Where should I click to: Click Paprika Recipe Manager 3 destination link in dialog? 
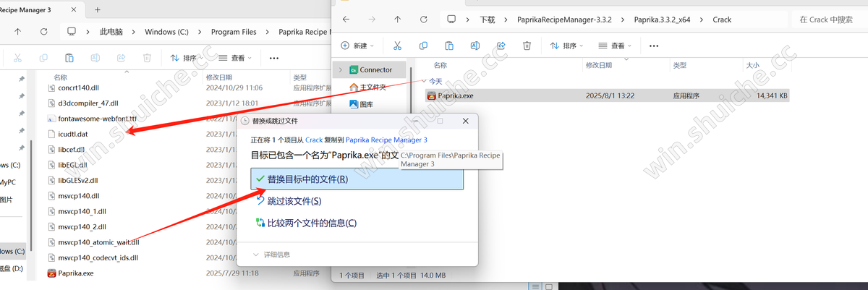tap(386, 140)
